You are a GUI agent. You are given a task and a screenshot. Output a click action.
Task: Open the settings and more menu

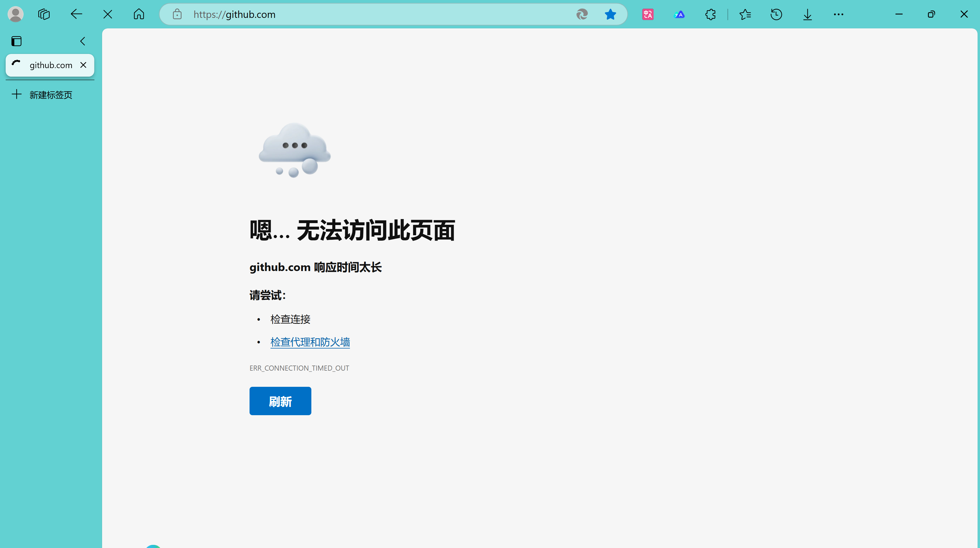click(x=839, y=14)
